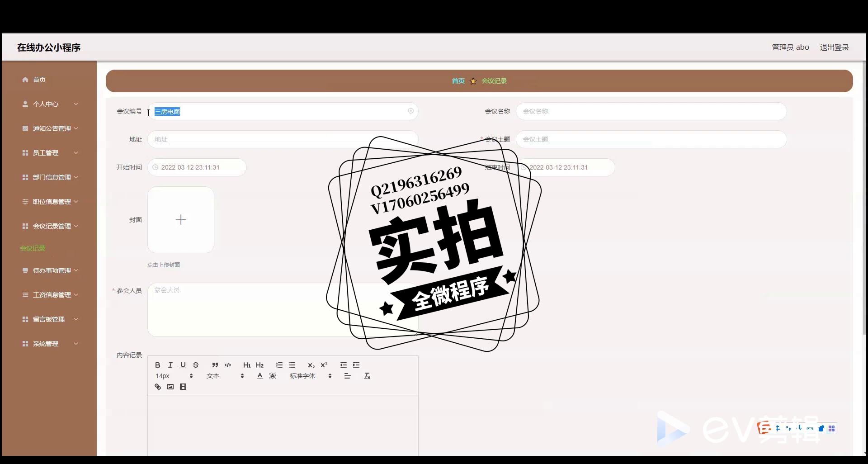Click the page vertical scrollbar

[864, 198]
